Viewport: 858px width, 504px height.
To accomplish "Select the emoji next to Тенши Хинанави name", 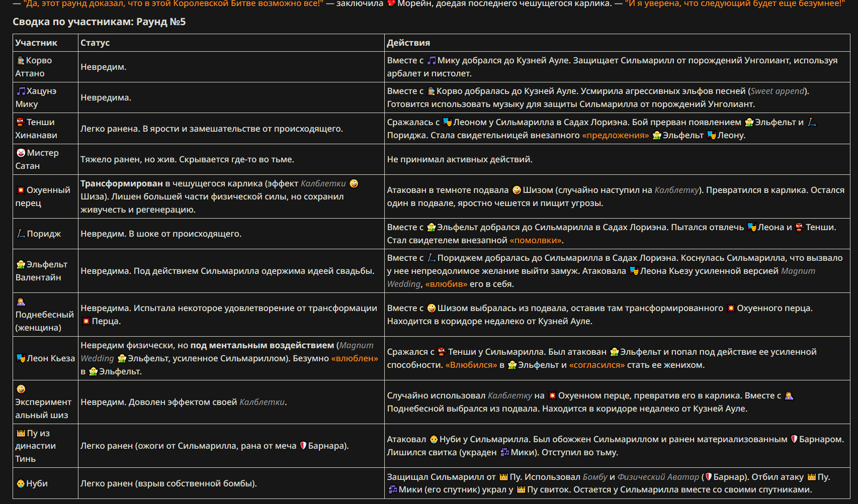I will [21, 122].
